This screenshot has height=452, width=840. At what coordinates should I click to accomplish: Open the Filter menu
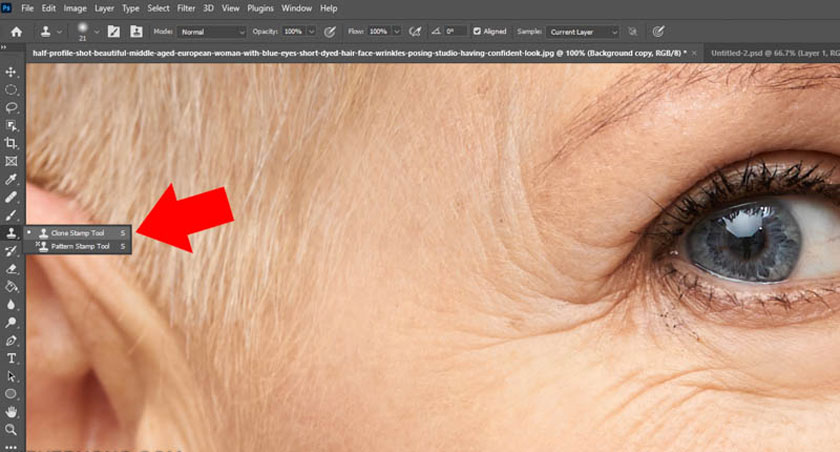186,8
